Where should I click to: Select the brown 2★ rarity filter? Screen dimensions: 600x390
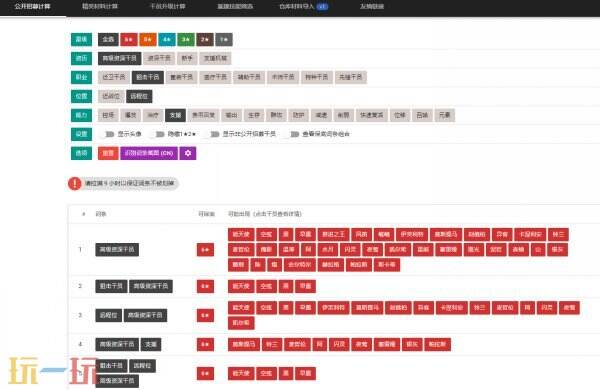(x=205, y=39)
